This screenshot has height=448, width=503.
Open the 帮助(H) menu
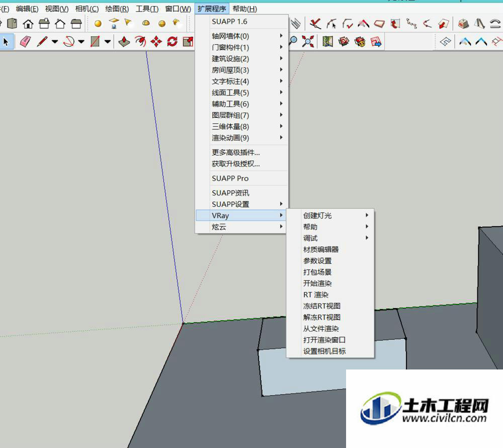(244, 9)
